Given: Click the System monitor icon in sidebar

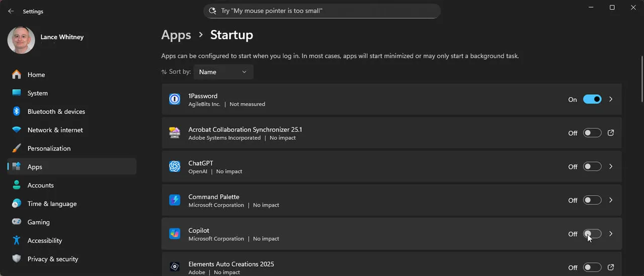Looking at the screenshot, I should pyautogui.click(x=17, y=93).
